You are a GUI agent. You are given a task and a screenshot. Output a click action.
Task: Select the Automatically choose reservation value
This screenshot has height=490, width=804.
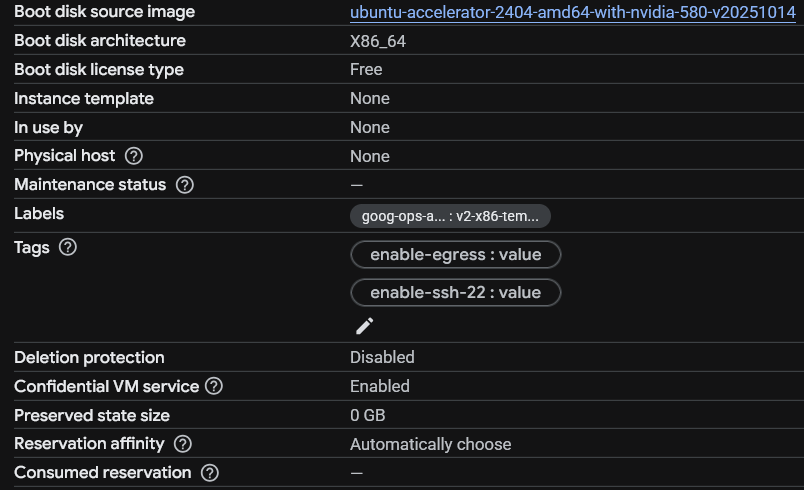point(431,444)
